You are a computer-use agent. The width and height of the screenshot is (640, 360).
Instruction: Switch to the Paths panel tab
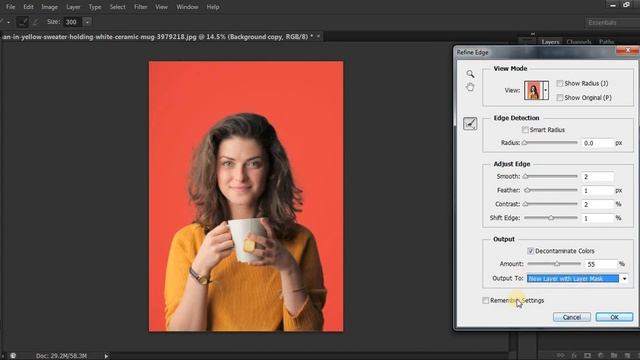[607, 42]
